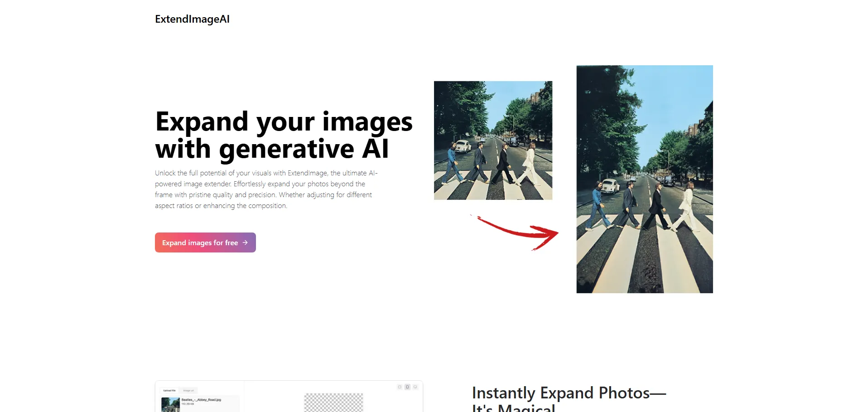
Task: Open the expanded tall crosswalk photo
Action: (644, 179)
